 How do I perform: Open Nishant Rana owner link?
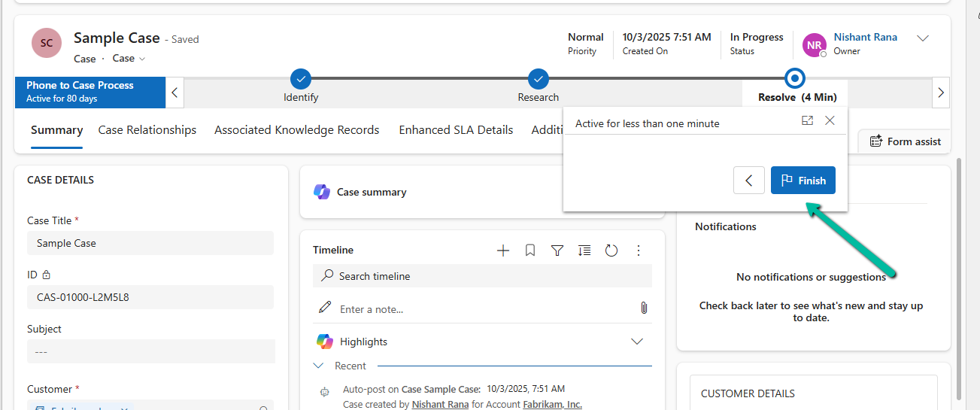pyautogui.click(x=865, y=37)
